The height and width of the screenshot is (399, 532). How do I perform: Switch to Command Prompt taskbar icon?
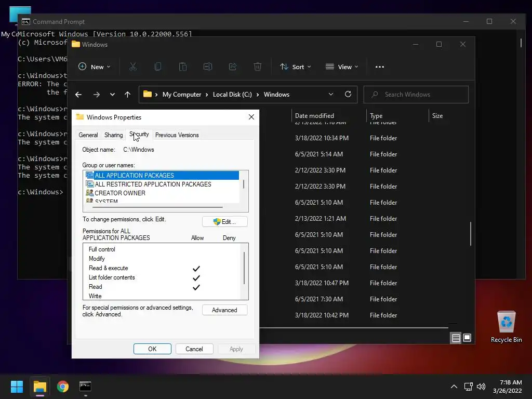click(x=85, y=387)
